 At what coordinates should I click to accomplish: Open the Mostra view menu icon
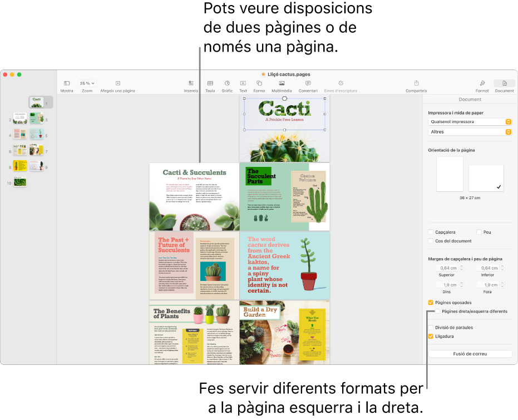67,83
